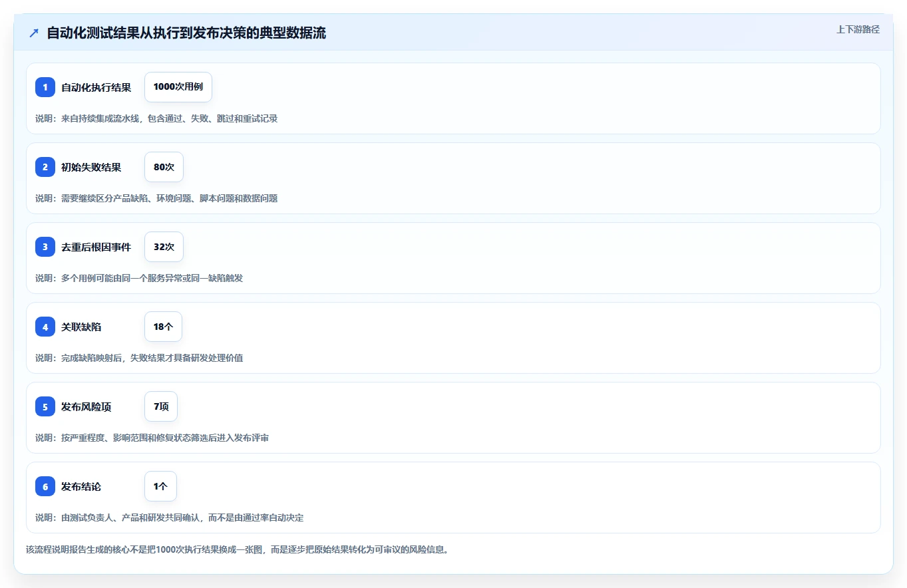Screen dimensions: 907x588
Task: Click the description about 完成缺陷映射后
Action: (139, 358)
